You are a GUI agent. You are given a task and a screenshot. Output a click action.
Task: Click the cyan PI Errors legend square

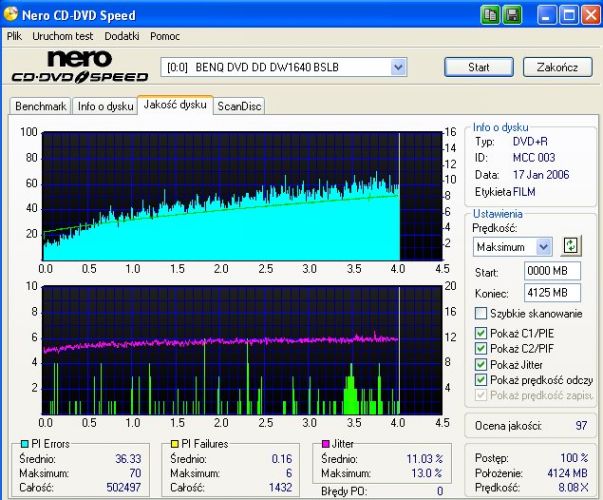click(x=24, y=444)
